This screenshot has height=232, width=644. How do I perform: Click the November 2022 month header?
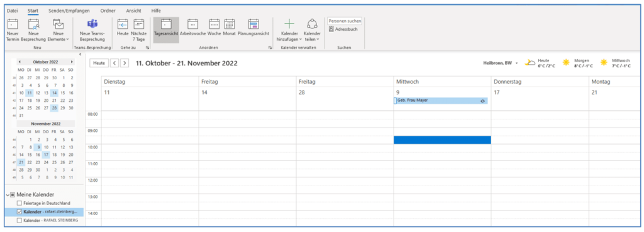[x=45, y=123]
